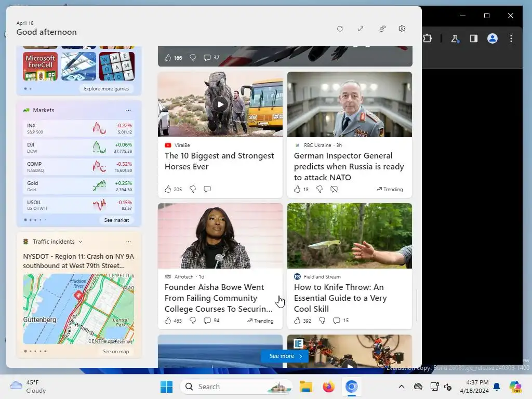The width and height of the screenshot is (532, 399).
Task: Open German Inspector General article
Action: pyautogui.click(x=349, y=167)
